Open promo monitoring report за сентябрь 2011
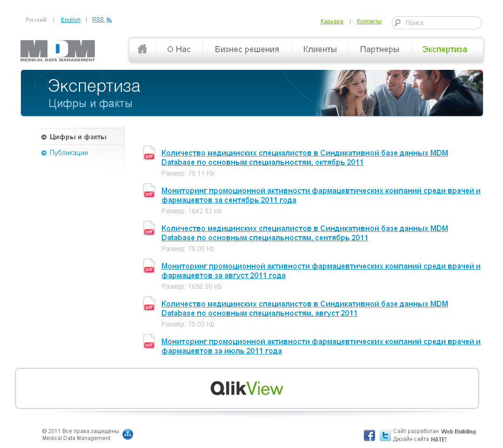This screenshot has width=503, height=448. (321, 195)
